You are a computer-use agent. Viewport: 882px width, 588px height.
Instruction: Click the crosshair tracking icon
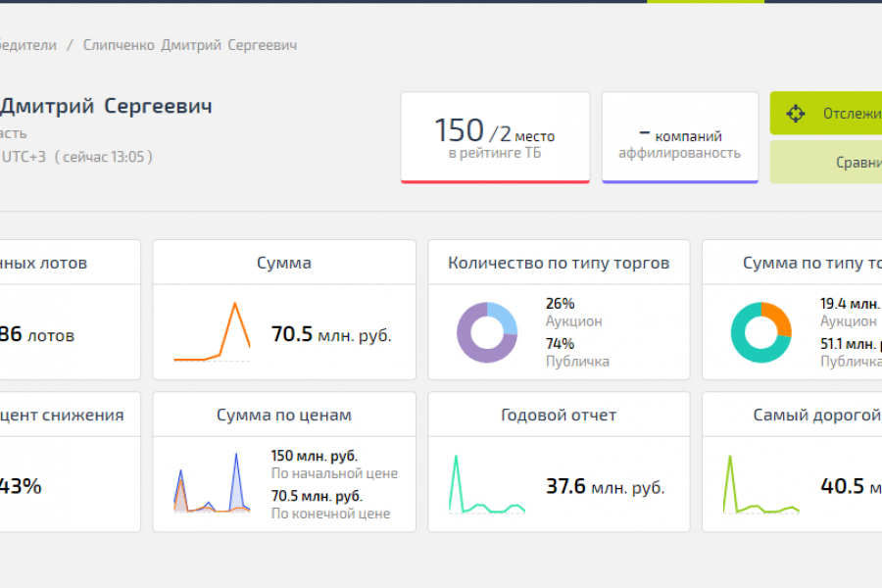click(x=796, y=114)
